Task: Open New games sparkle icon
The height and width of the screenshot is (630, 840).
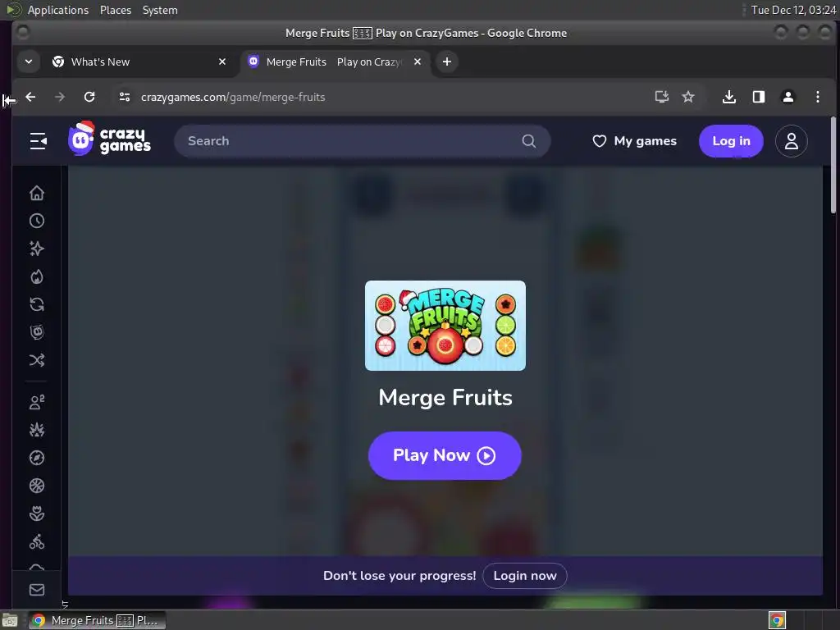Action: 36,249
